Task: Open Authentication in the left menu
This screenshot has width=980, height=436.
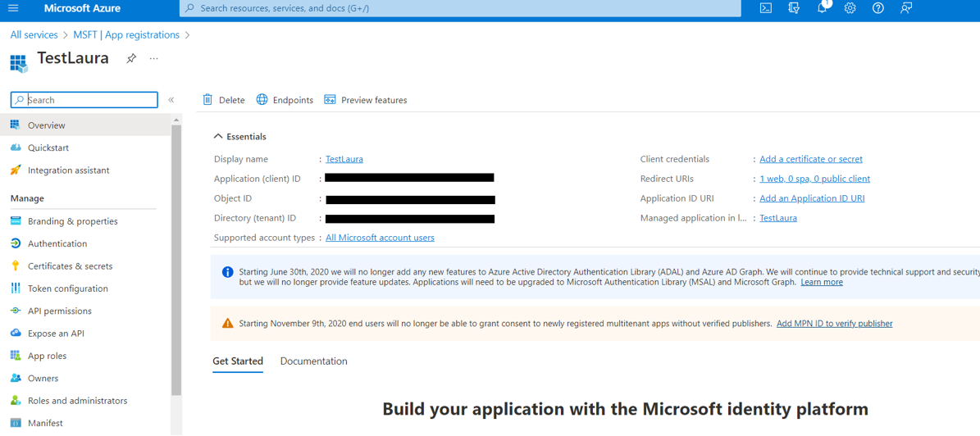Action: 85,243
